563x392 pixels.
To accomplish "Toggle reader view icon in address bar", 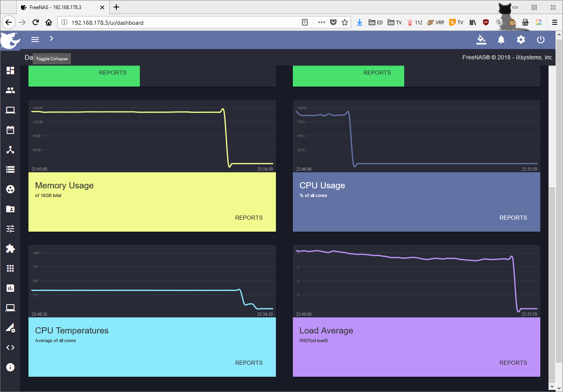I will [305, 22].
